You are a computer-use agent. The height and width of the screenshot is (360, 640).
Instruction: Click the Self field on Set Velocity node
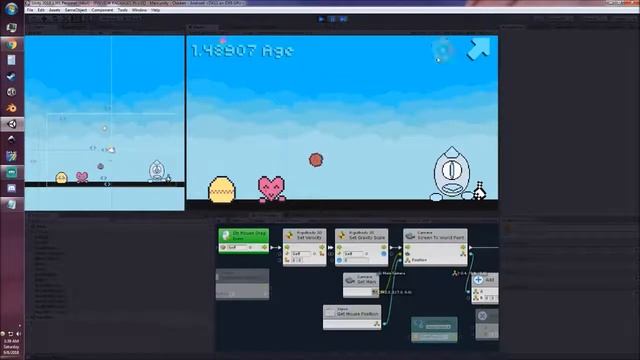coord(301,253)
